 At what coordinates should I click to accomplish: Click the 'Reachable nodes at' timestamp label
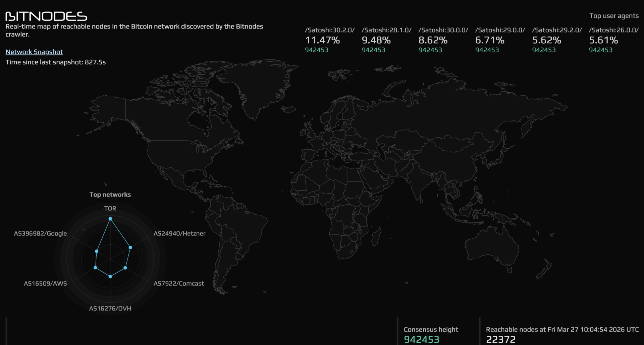(562, 330)
